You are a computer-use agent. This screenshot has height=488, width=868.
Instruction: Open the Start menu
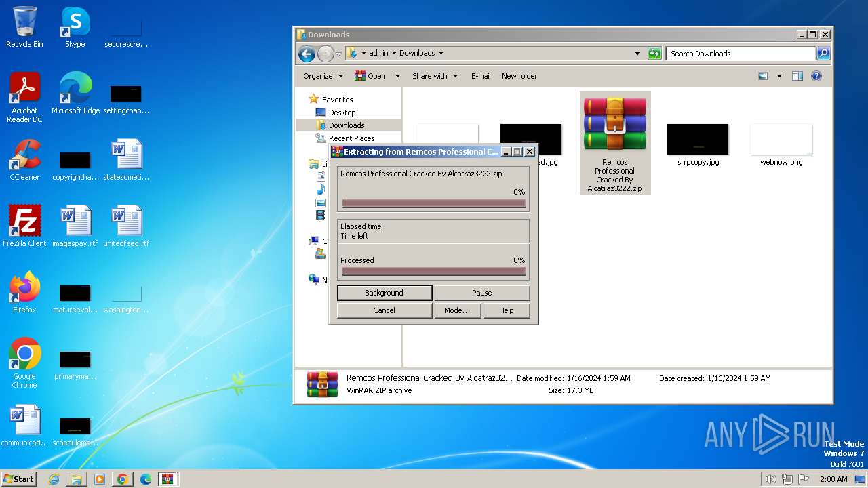tap(18, 479)
